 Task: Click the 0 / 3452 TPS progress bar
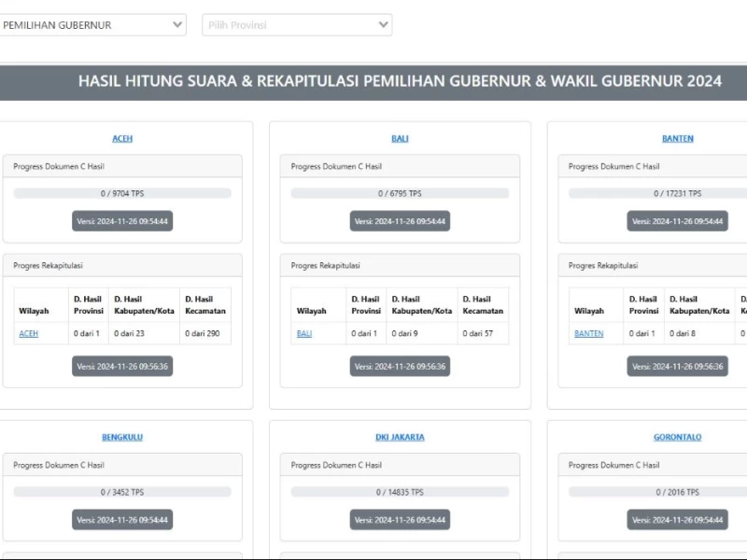click(x=122, y=492)
